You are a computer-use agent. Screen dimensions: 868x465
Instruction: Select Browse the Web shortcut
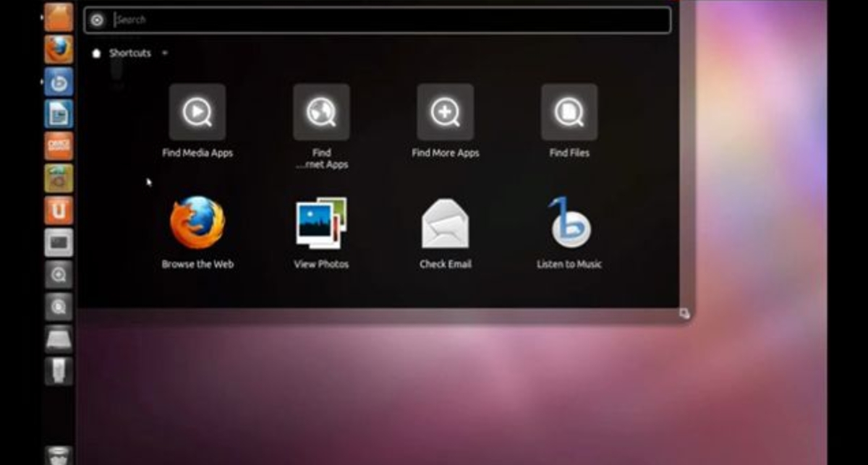(196, 224)
